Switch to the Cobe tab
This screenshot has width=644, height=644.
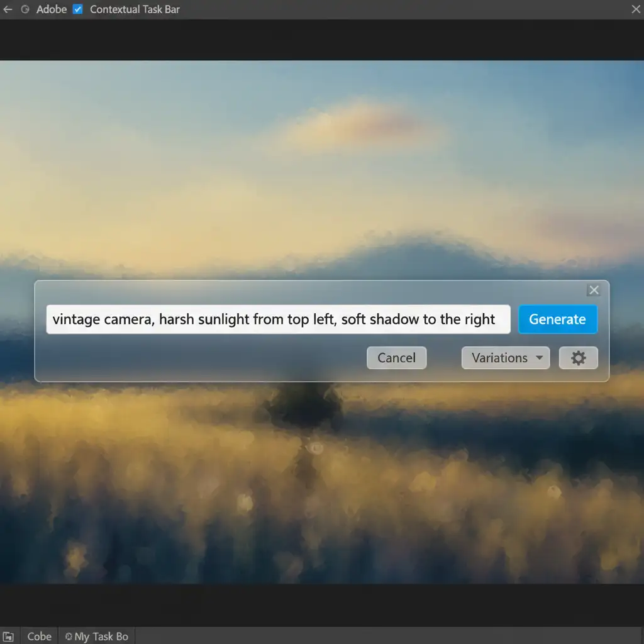pyautogui.click(x=39, y=636)
